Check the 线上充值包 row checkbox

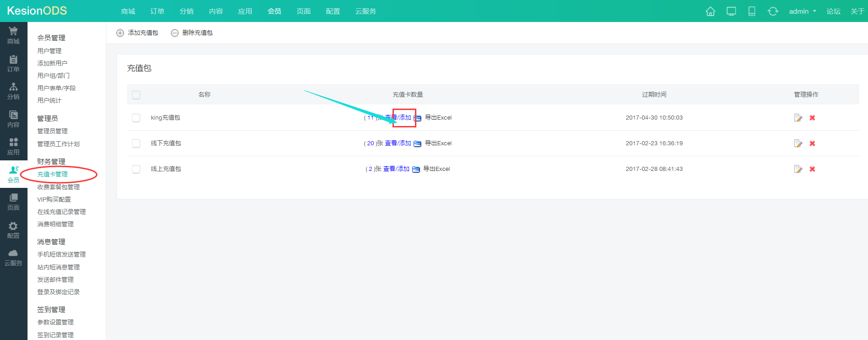136,169
